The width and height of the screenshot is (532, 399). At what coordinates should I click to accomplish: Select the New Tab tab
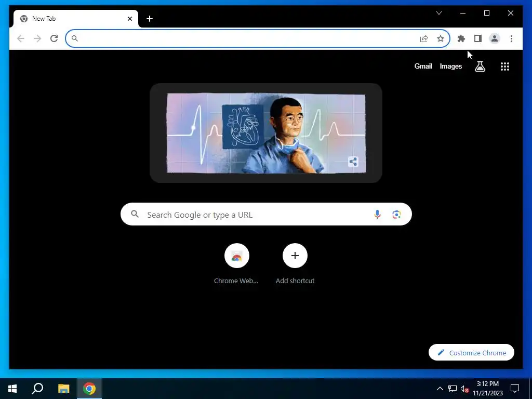coord(76,19)
